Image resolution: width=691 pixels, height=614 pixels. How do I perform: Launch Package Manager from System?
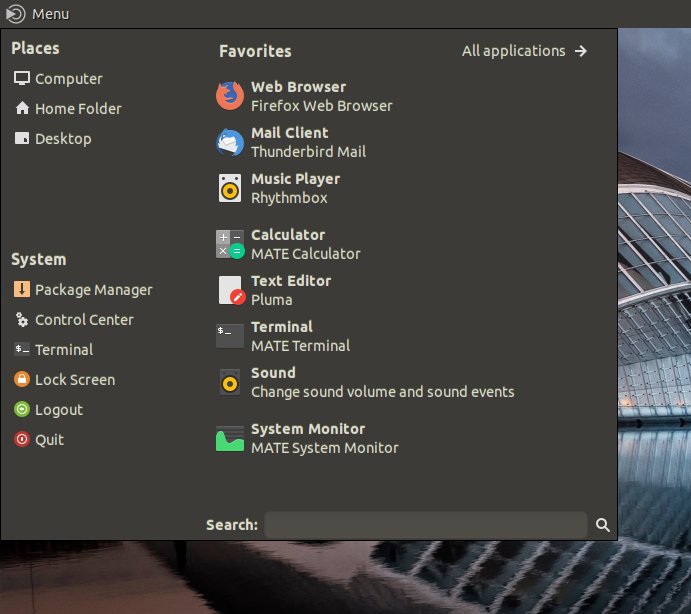click(83, 289)
